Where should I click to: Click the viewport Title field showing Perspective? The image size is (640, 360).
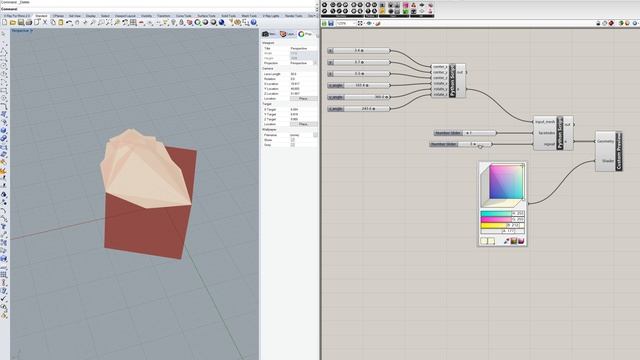(304, 49)
